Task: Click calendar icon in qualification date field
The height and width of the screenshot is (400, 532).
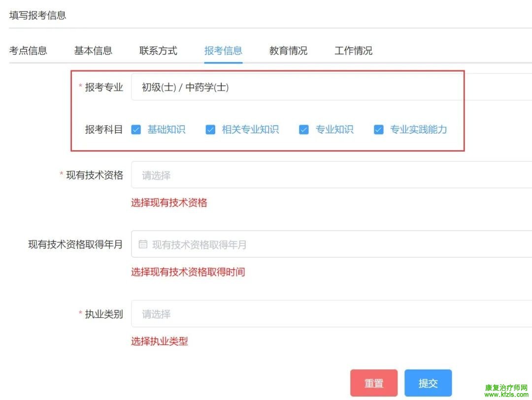Action: coord(143,244)
